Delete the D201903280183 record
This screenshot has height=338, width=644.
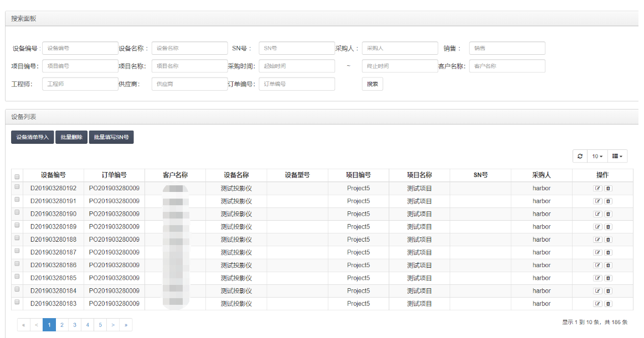pyautogui.click(x=608, y=304)
